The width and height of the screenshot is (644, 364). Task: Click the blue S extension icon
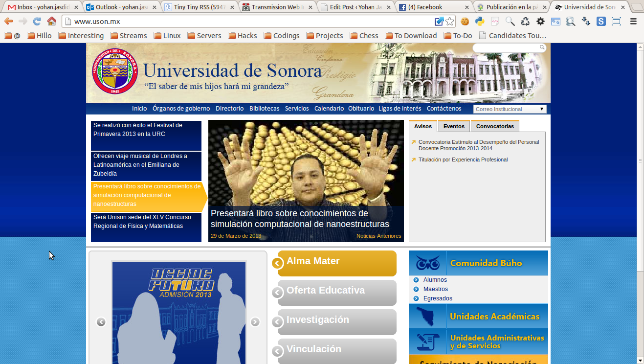tap(601, 22)
